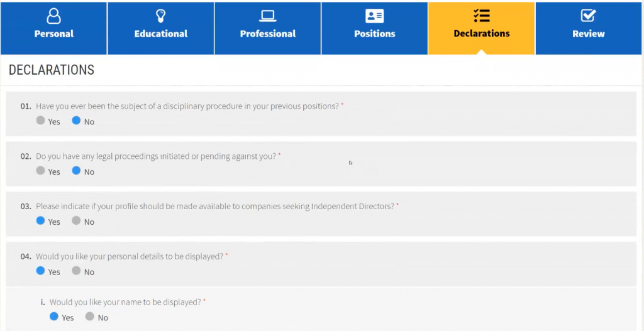Click the lightbulb icon on Educational tab
644x331 pixels.
coord(161,16)
